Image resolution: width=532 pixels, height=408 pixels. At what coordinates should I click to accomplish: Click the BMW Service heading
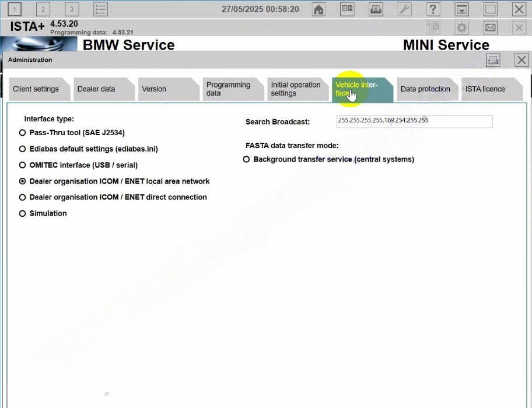coord(128,45)
